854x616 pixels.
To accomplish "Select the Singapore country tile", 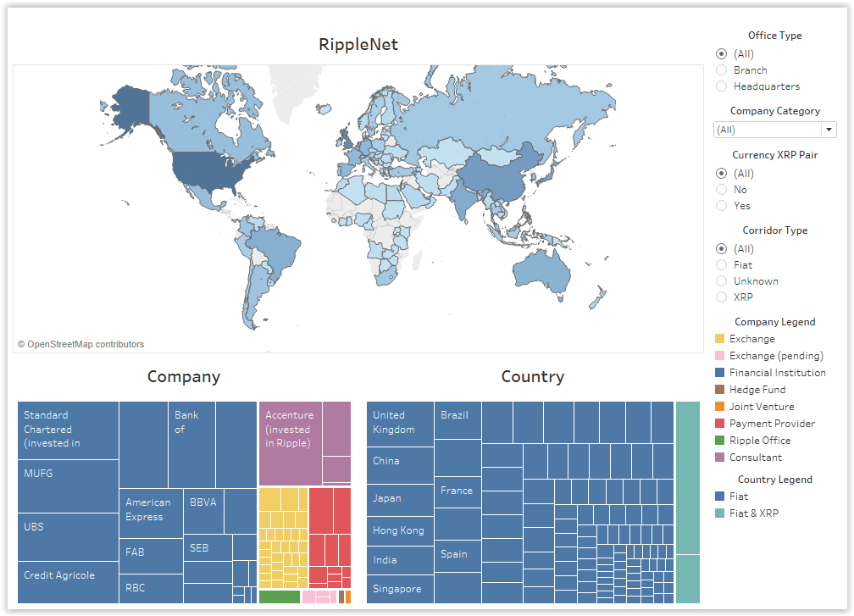I will coord(400,590).
